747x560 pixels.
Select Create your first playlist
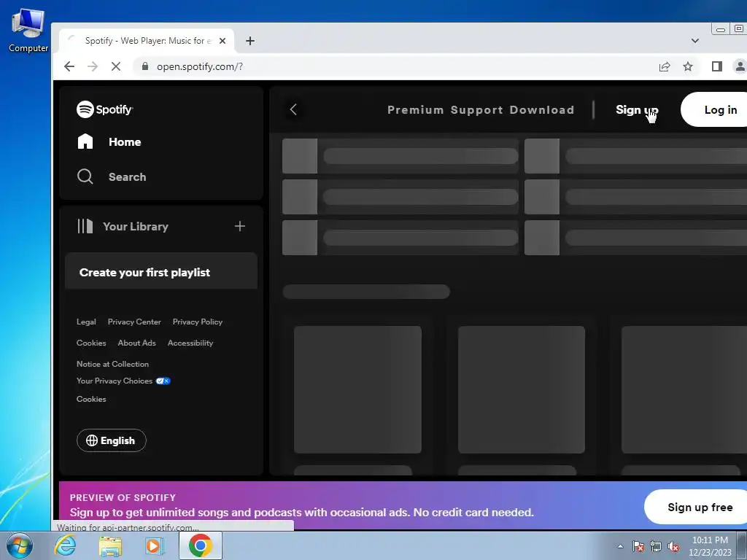(x=144, y=273)
